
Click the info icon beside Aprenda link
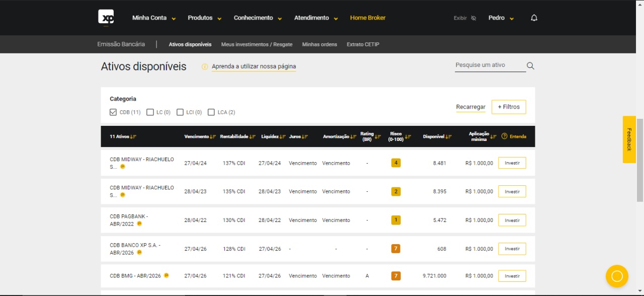pyautogui.click(x=205, y=66)
